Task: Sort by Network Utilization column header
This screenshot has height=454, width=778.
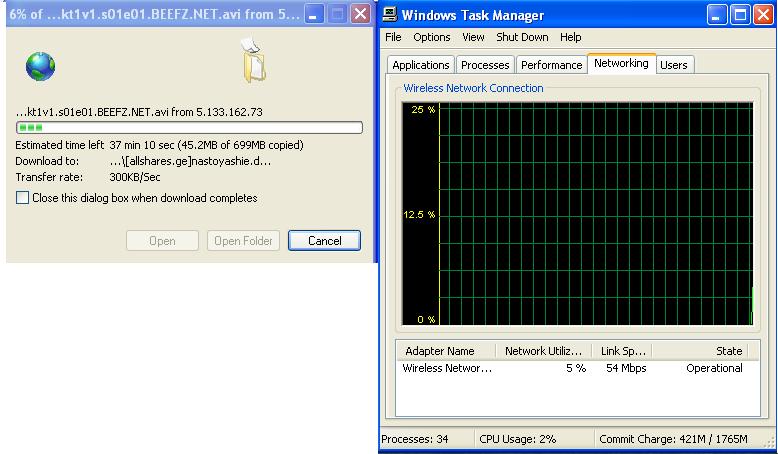Action: click(543, 351)
